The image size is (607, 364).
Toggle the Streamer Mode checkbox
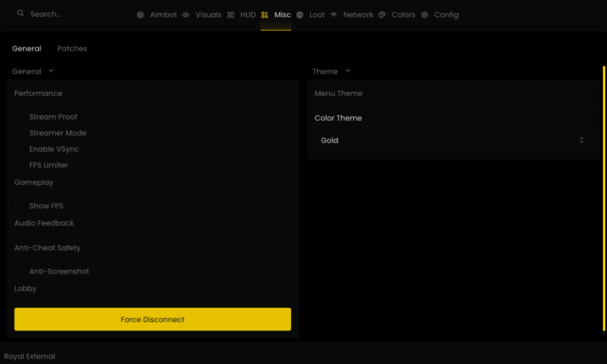pyautogui.click(x=19, y=133)
